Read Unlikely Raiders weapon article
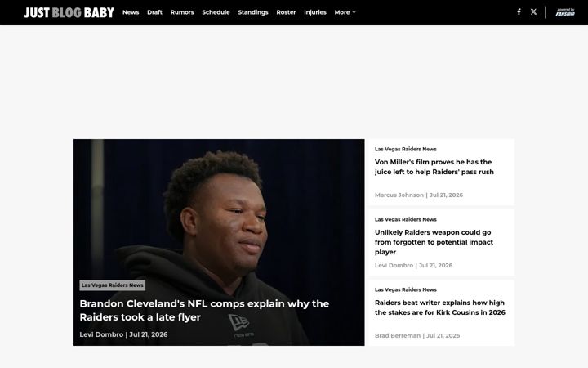The image size is (588, 368). [x=434, y=242]
